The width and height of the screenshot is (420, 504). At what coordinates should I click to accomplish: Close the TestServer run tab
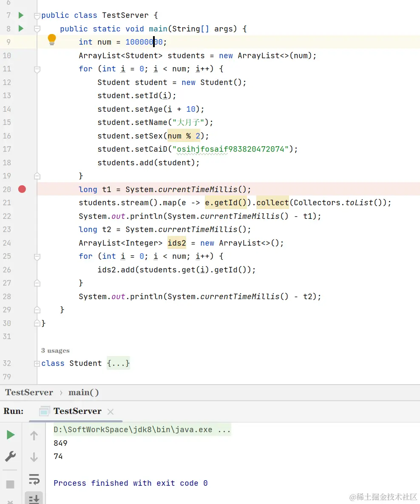[111, 412]
